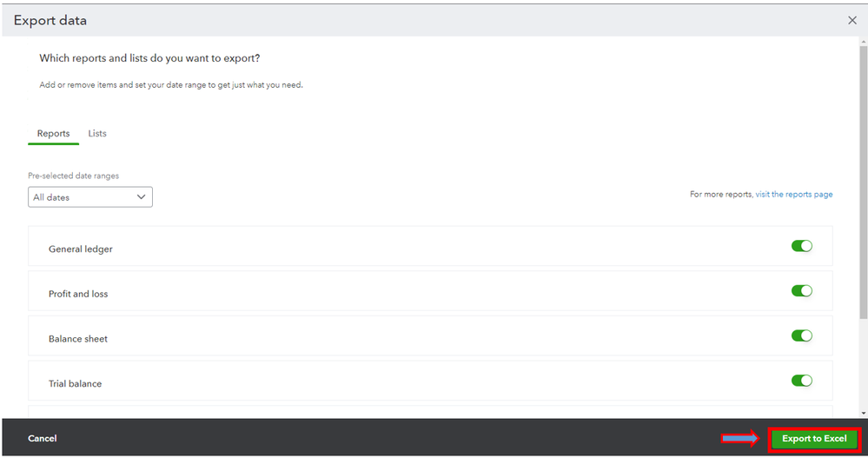
Task: Close the Export data dialog
Action: 852,21
